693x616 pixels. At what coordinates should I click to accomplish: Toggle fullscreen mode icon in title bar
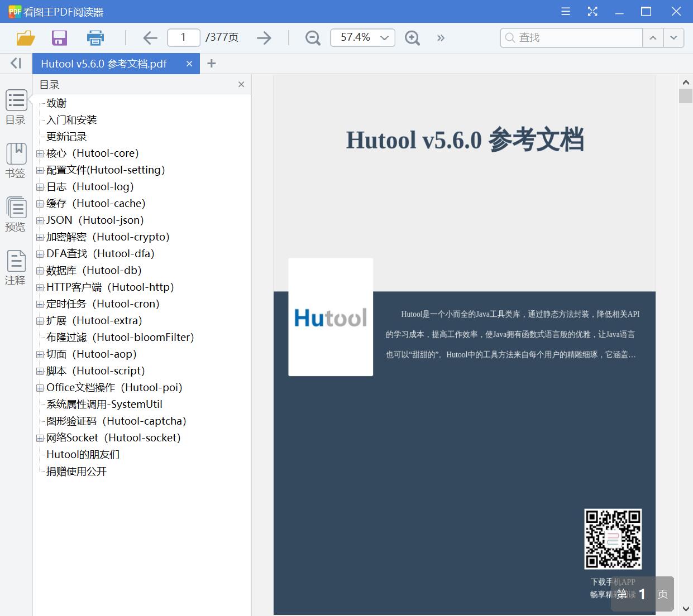(x=592, y=11)
